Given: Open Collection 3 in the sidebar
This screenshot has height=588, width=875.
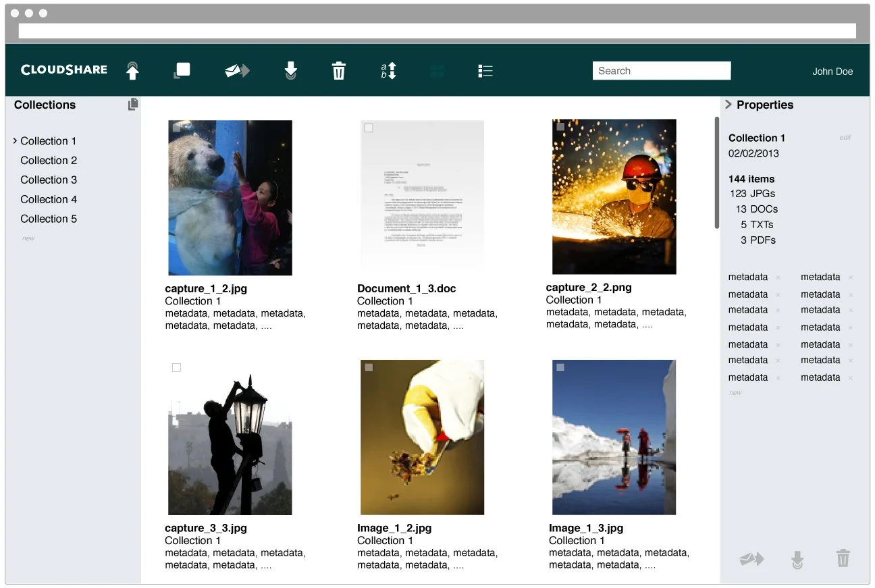Looking at the screenshot, I should [x=49, y=180].
